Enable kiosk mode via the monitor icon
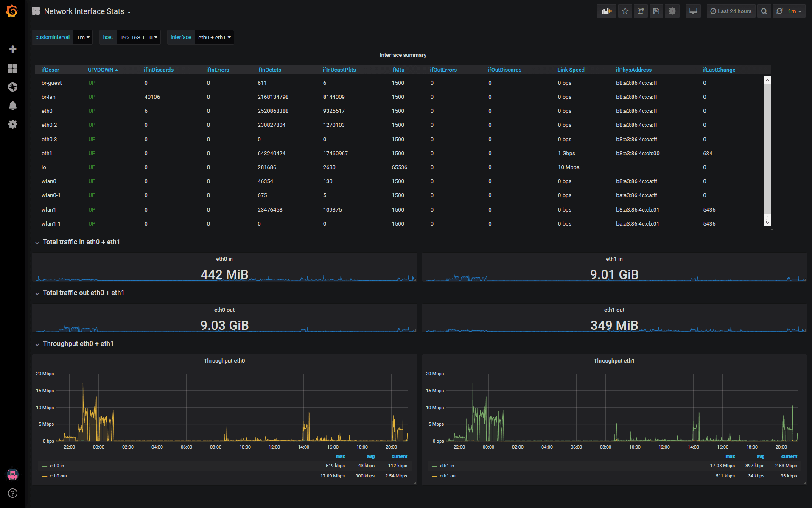Image resolution: width=812 pixels, height=508 pixels. pos(693,11)
